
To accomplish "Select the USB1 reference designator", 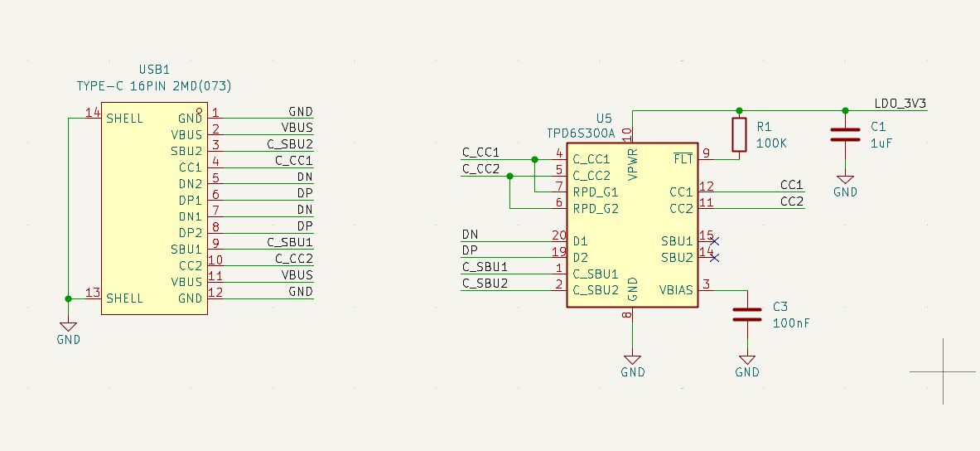I will [x=154, y=70].
